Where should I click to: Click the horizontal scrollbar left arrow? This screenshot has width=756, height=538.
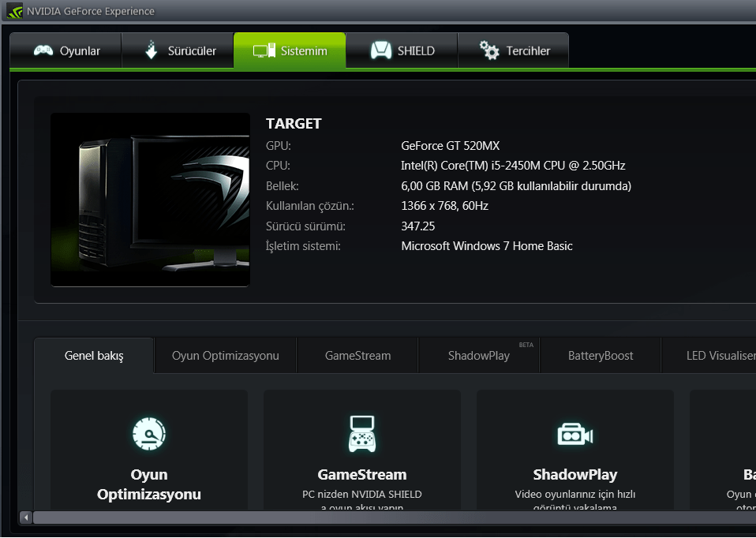coord(26,517)
